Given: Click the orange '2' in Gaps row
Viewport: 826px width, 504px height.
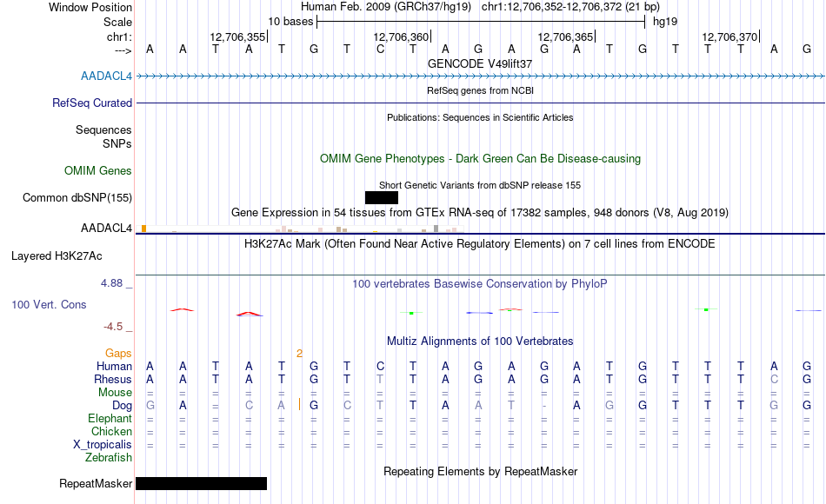Looking at the screenshot, I should [299, 354].
